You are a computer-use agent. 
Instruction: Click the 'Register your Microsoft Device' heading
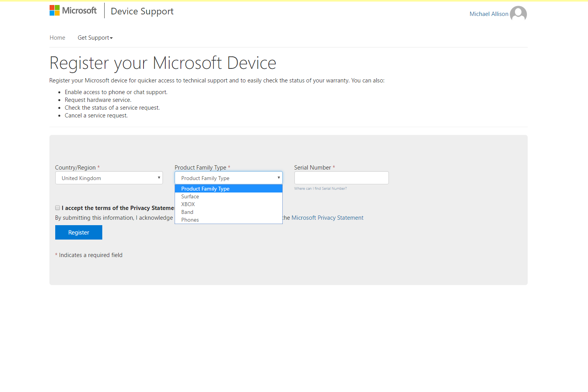click(163, 63)
